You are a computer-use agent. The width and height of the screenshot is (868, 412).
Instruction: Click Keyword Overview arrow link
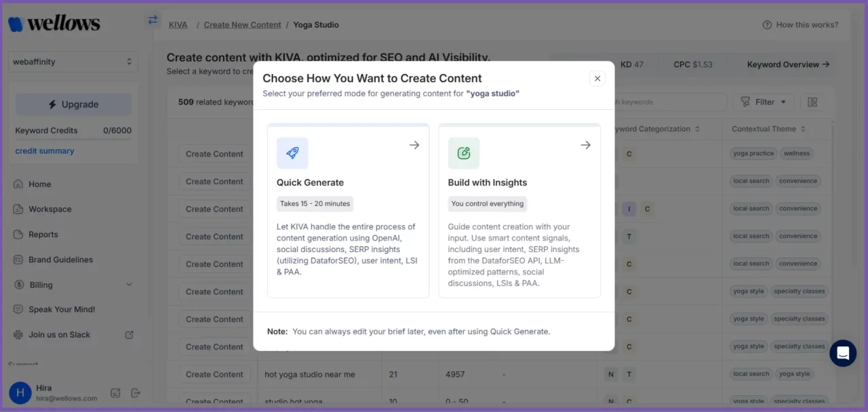pos(788,65)
